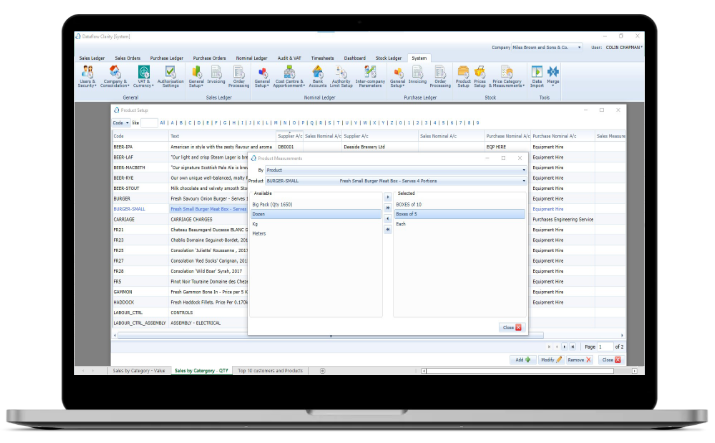
Task: Click the Product Setup horizontal scrollbar
Action: tap(330, 335)
